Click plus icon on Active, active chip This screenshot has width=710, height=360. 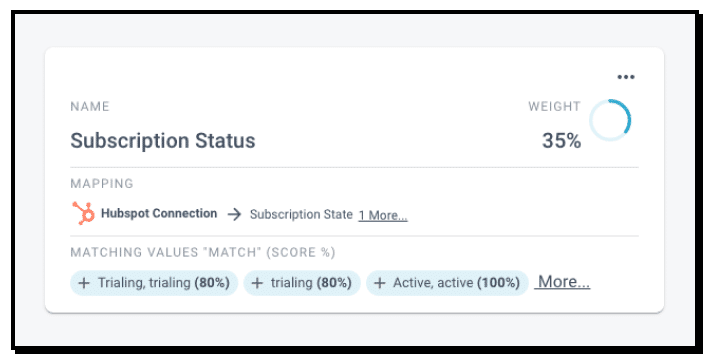click(379, 283)
